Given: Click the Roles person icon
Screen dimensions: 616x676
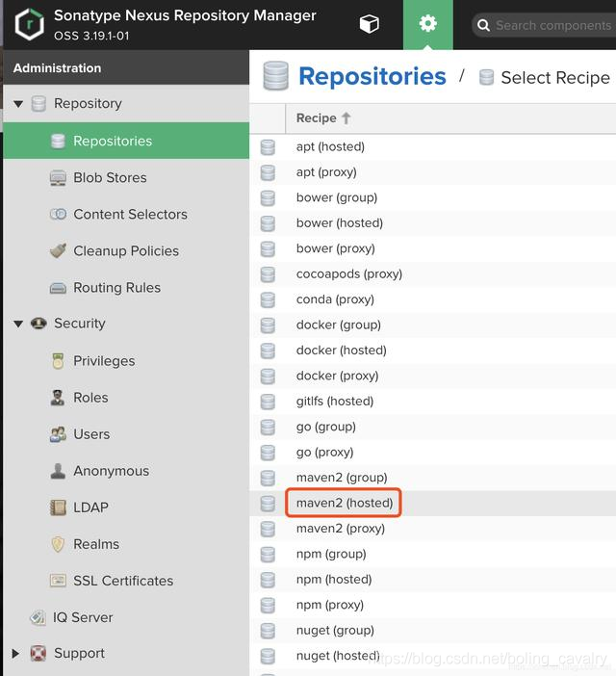Looking at the screenshot, I should coord(58,398).
